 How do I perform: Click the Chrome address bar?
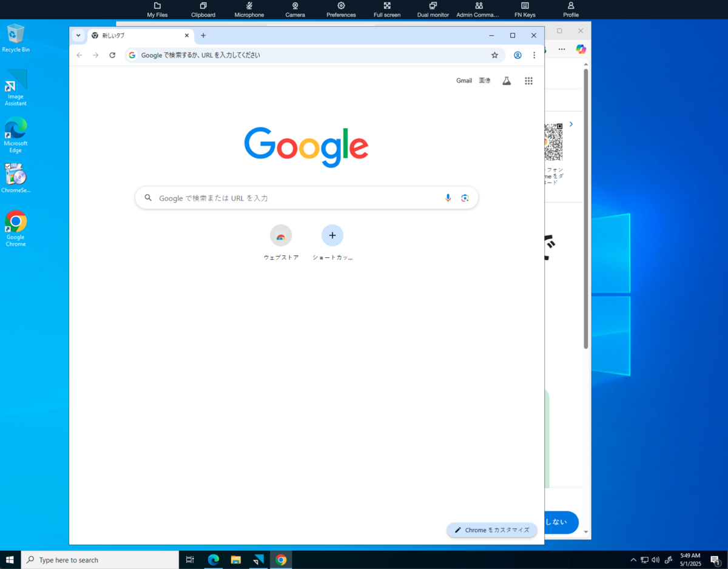314,55
